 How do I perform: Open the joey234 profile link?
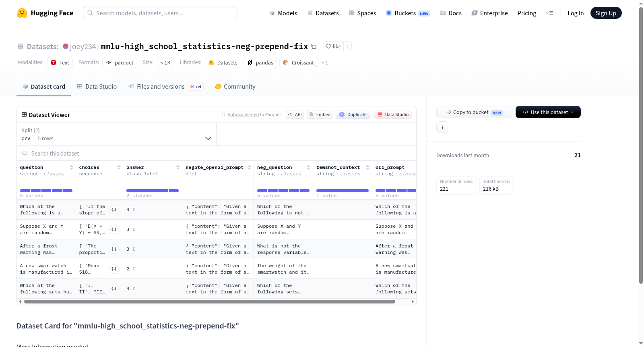point(83,46)
